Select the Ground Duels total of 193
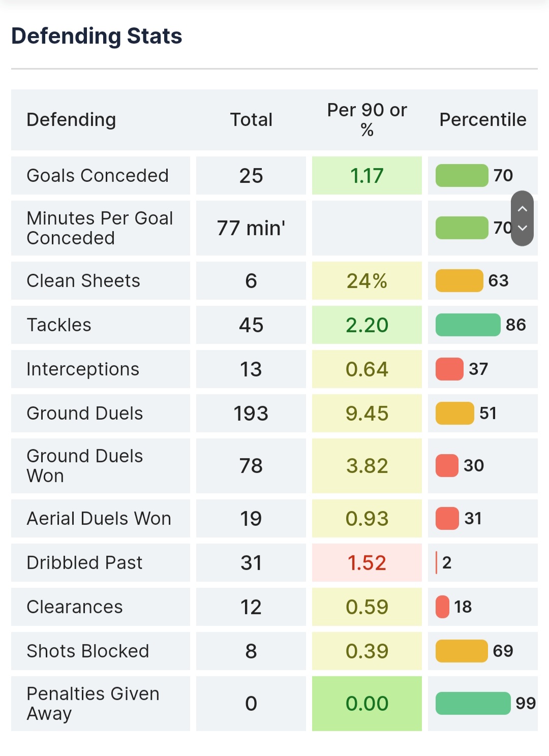 251,414
